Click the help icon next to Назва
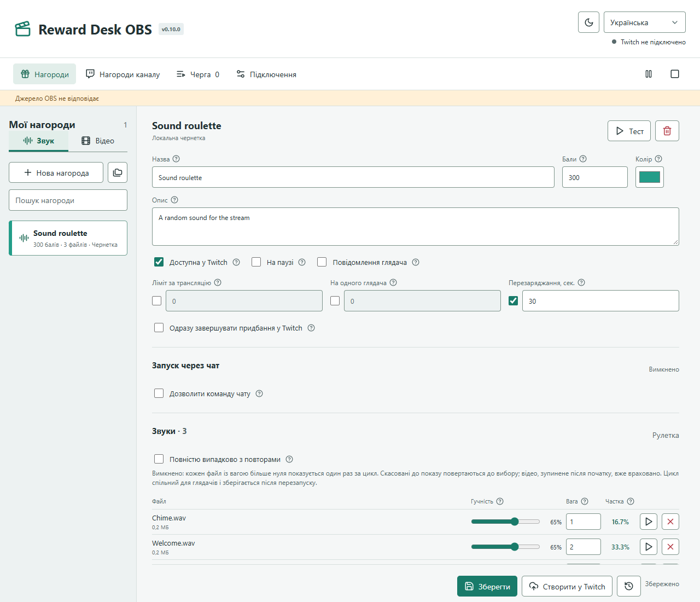The width and height of the screenshot is (700, 602). click(176, 159)
